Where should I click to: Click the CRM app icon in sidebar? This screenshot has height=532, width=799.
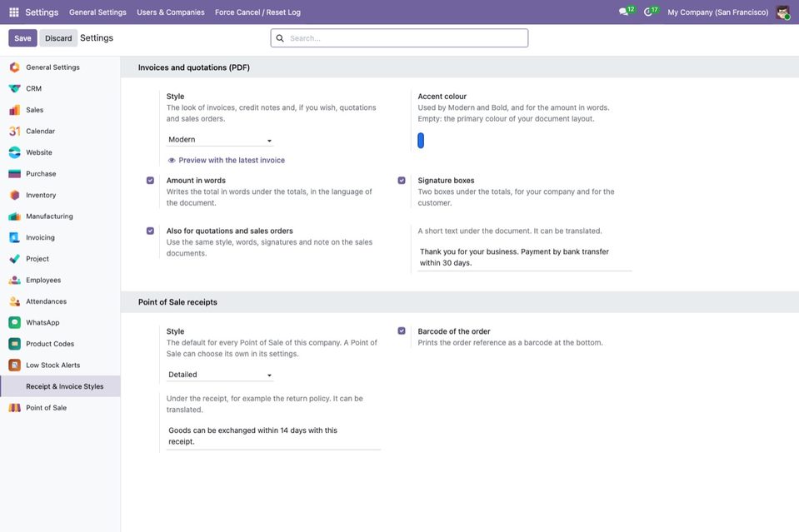[x=14, y=88]
